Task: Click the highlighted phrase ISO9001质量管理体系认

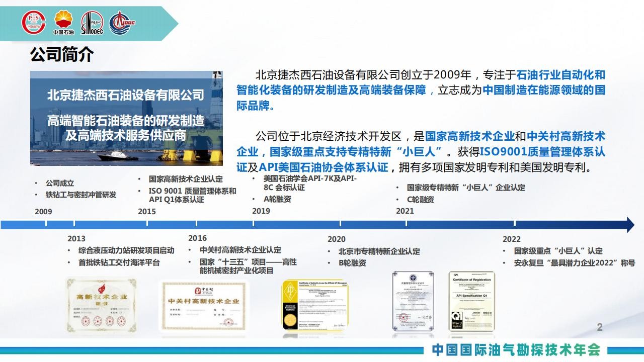Action: pos(542,151)
